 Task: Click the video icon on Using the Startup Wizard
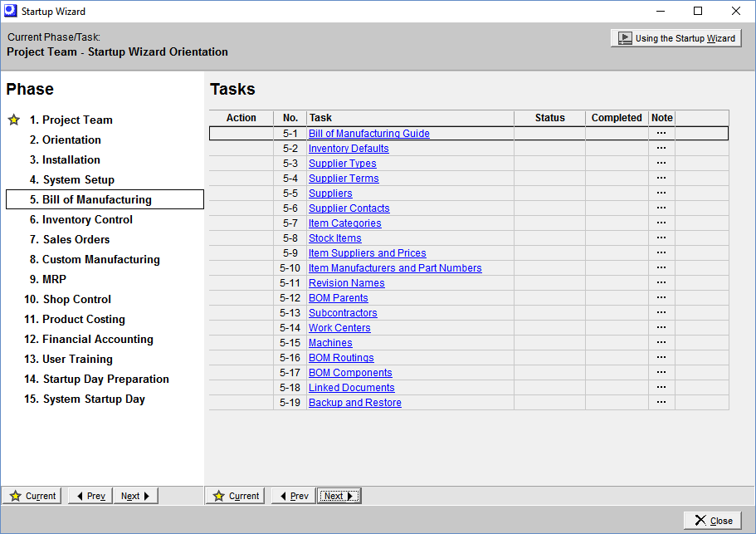point(624,37)
